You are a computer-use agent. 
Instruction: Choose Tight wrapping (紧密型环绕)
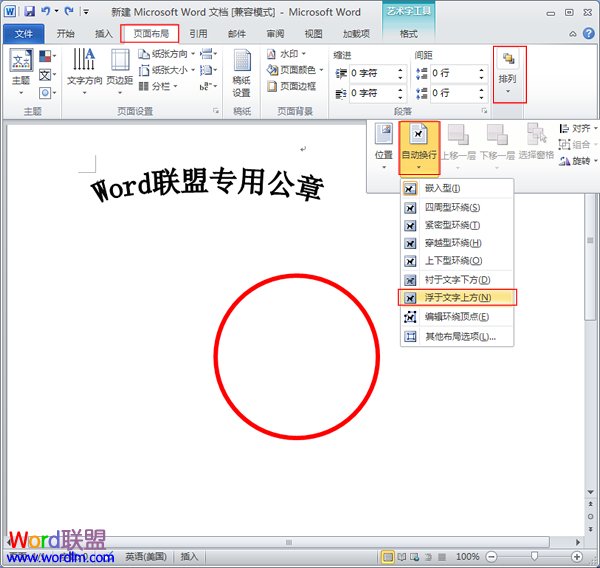[x=457, y=225]
